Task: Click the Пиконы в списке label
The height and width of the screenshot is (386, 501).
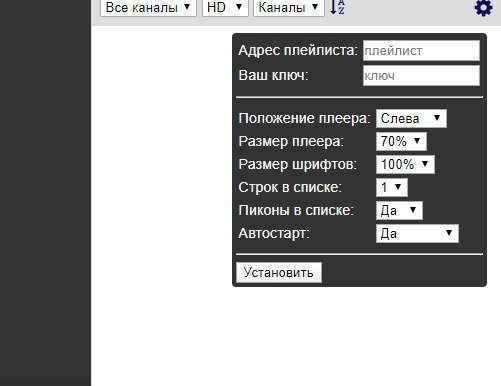Action: (x=296, y=210)
